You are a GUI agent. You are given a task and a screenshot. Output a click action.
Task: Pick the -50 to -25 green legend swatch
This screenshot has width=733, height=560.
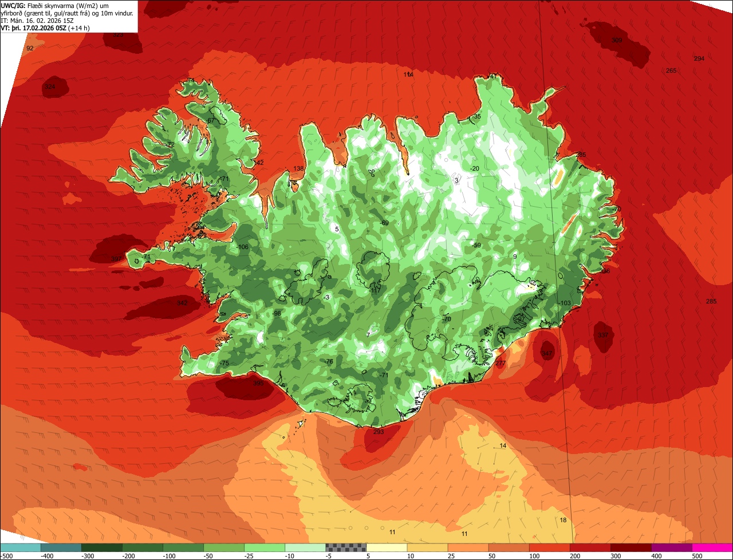pos(224,547)
